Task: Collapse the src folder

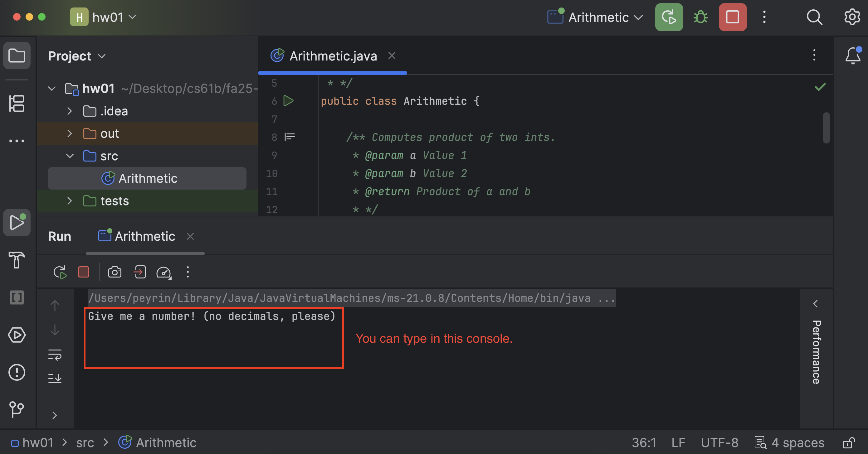Action: 69,156
